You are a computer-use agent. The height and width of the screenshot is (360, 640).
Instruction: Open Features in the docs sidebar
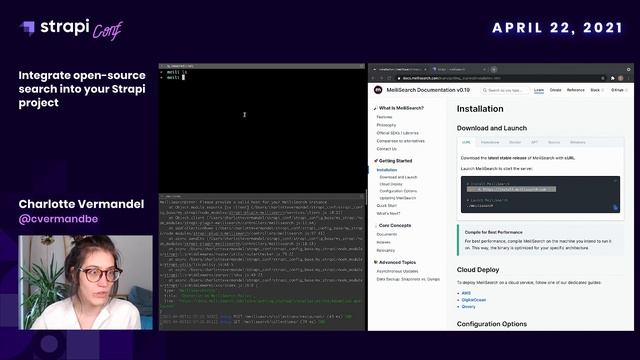384,117
